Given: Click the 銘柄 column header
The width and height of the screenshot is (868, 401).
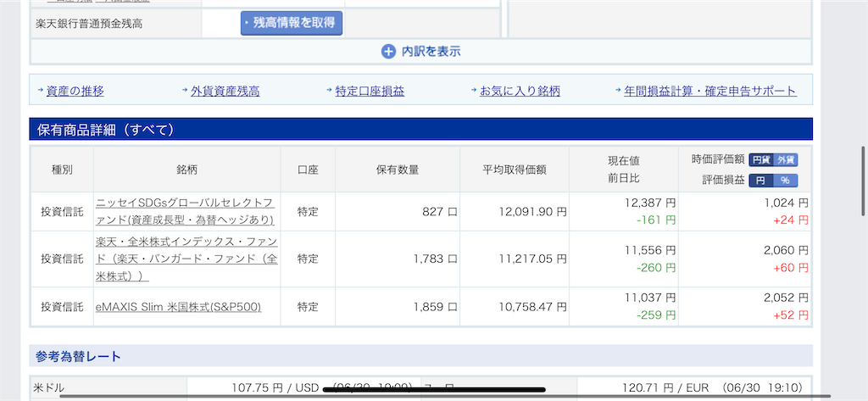Looking at the screenshot, I should click(187, 170).
